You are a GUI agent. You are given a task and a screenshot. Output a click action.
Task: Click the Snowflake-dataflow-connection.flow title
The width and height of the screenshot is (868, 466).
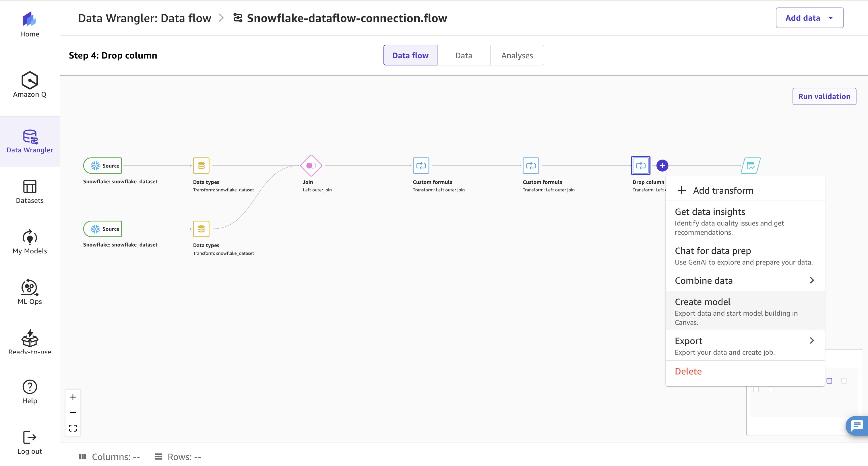point(347,18)
